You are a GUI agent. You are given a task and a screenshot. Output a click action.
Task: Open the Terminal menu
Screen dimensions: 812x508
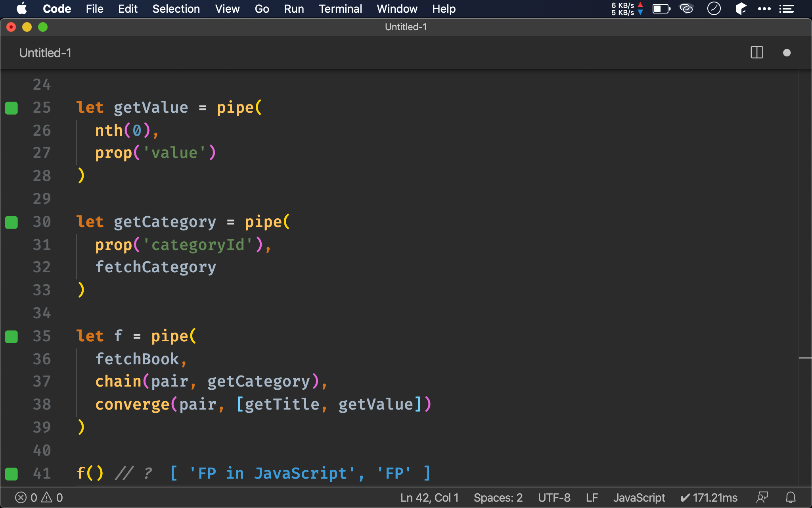(340, 9)
